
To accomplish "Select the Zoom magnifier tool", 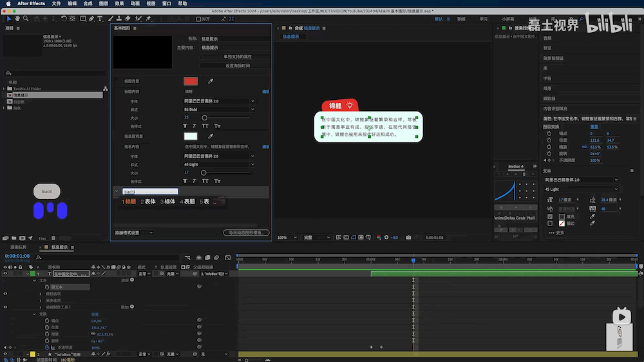I will click(26, 19).
